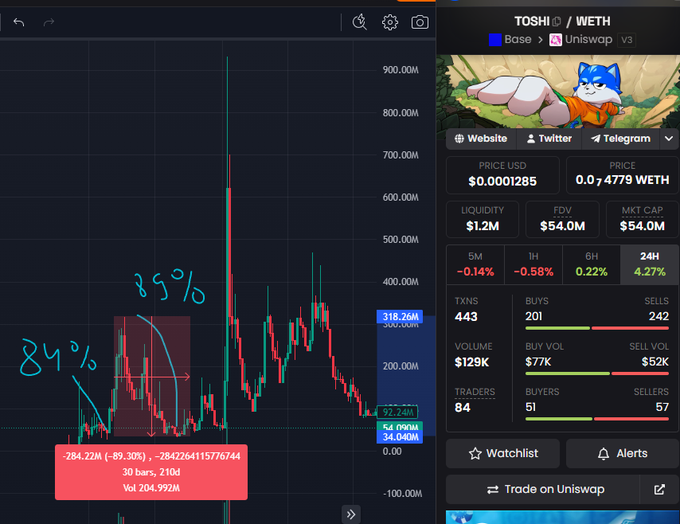Jump to latest bar with double-arrow button

coord(351,514)
